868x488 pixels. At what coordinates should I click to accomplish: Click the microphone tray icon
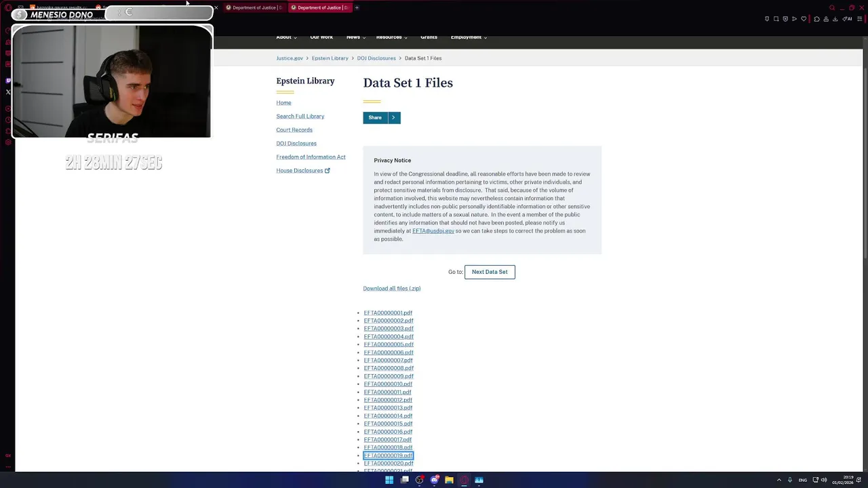[x=789, y=480]
